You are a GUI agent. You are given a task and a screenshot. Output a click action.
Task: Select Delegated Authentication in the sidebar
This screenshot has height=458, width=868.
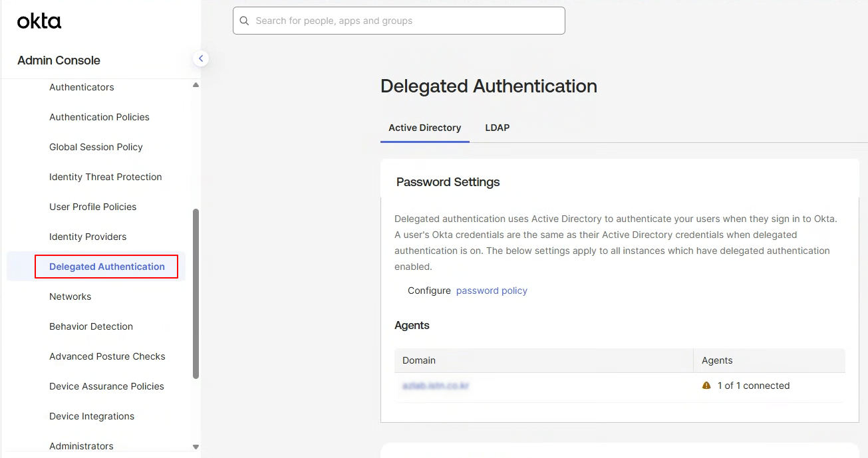coord(107,267)
